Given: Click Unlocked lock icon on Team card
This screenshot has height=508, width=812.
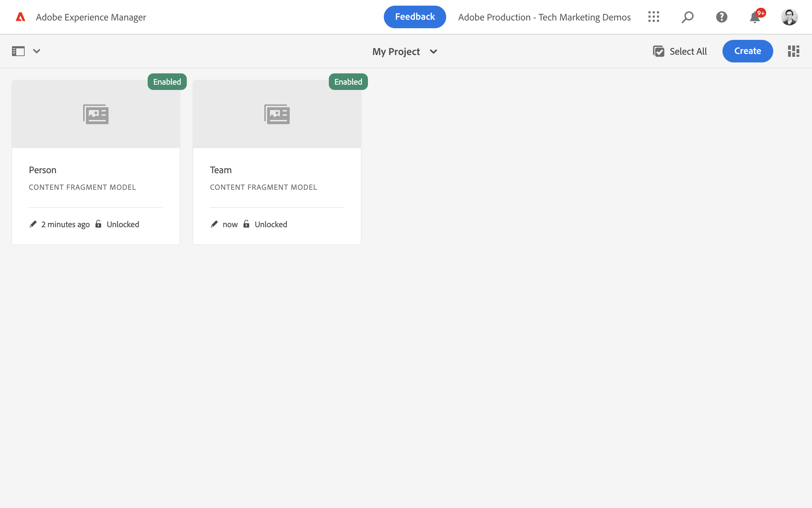Looking at the screenshot, I should (x=246, y=224).
